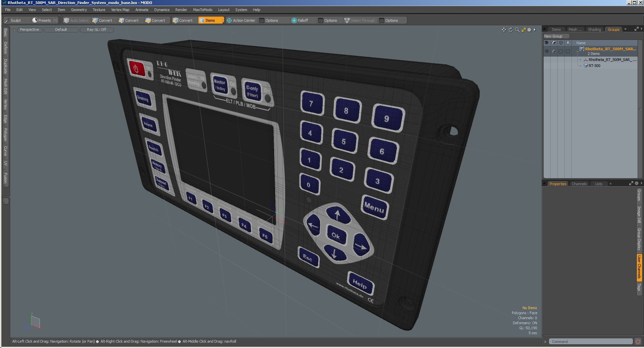Viewport: 644px width, 348px height.
Task: Activate Items selection mode
Action: pos(211,20)
